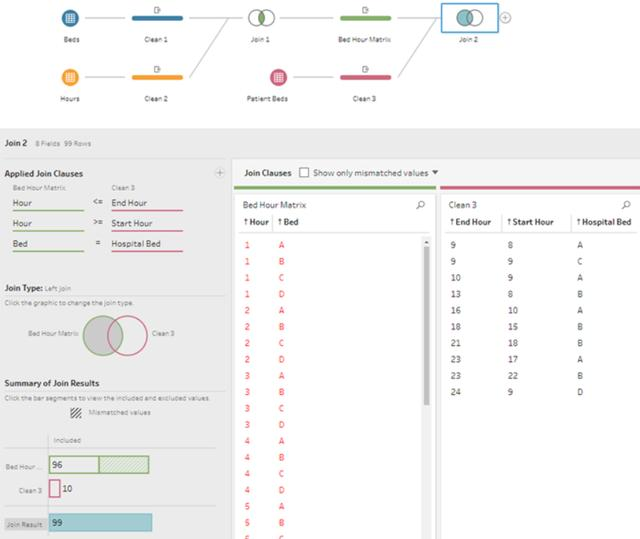Toggle left side of join Venn diagram
The image size is (640, 539).
pos(95,335)
